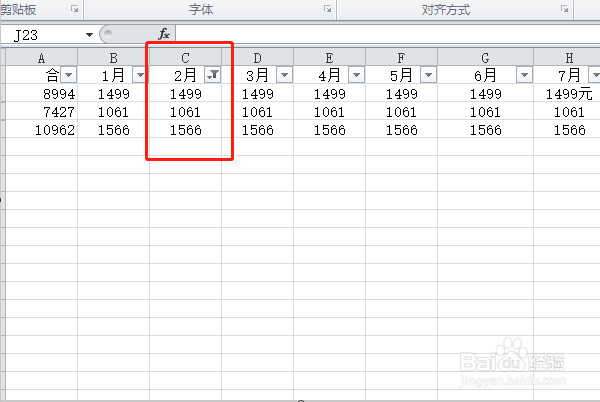The image size is (600, 402).
Task: Select the 3月 header cell
Action: tap(257, 75)
